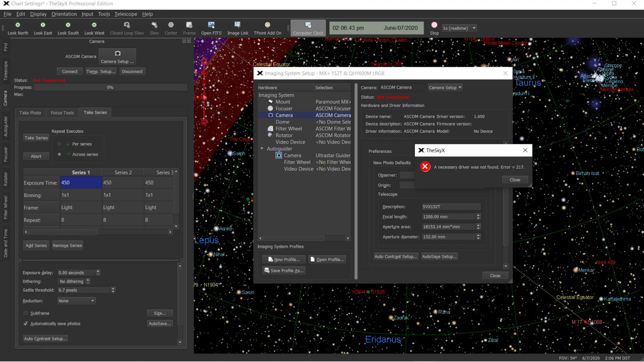Viewport: 644px width, 362px height.
Task: Click the Camera Setup icon button in Camera panel
Action: tap(117, 57)
